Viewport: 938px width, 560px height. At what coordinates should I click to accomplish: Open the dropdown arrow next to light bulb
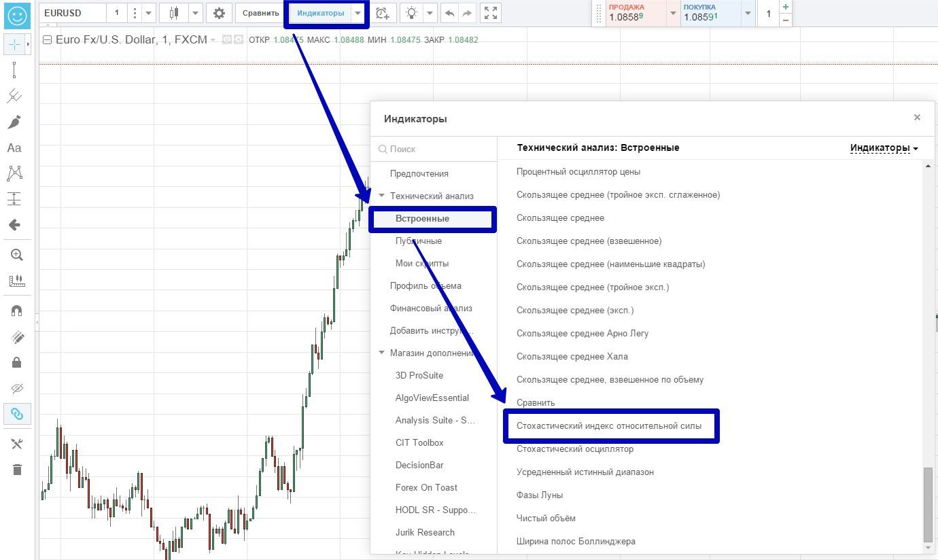pyautogui.click(x=430, y=13)
